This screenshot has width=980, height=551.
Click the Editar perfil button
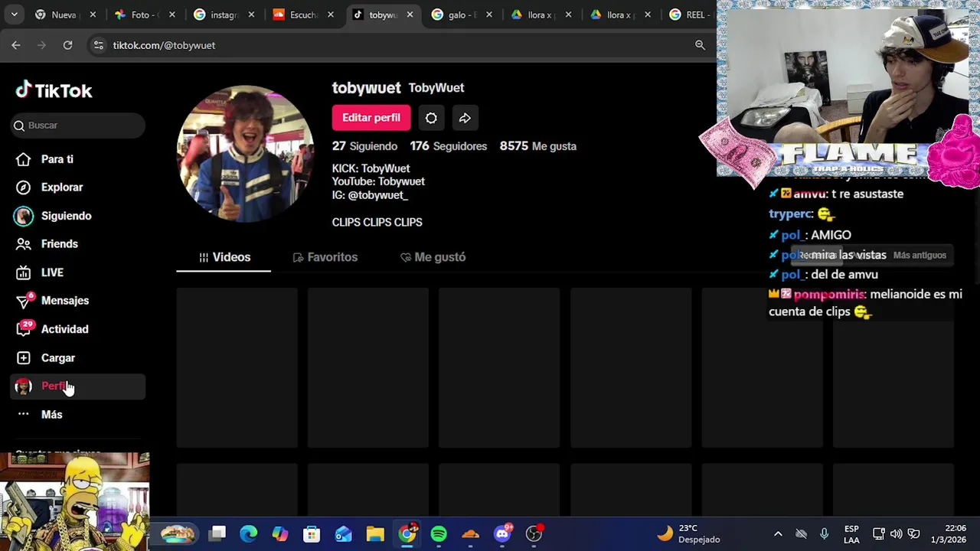tap(371, 118)
